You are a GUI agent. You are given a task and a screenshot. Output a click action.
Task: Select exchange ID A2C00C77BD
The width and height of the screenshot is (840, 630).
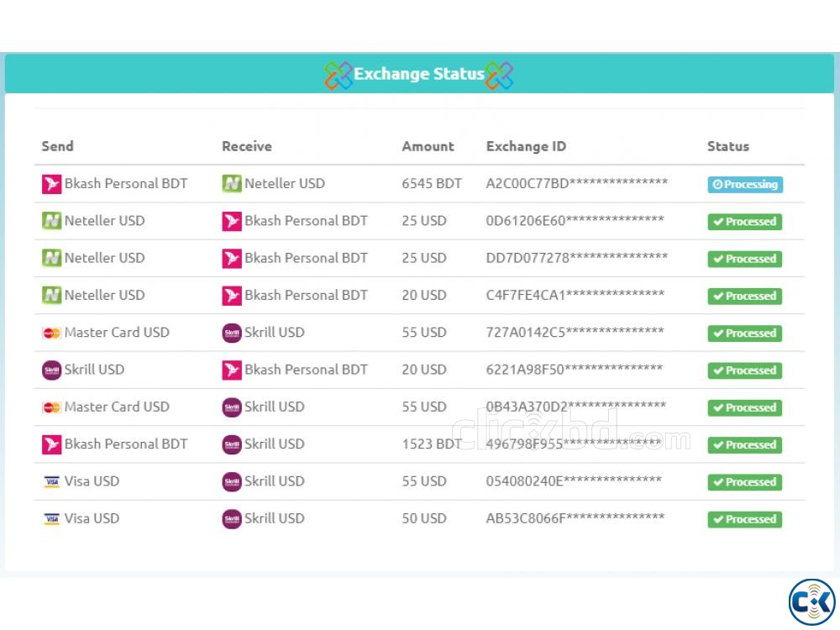tap(577, 183)
